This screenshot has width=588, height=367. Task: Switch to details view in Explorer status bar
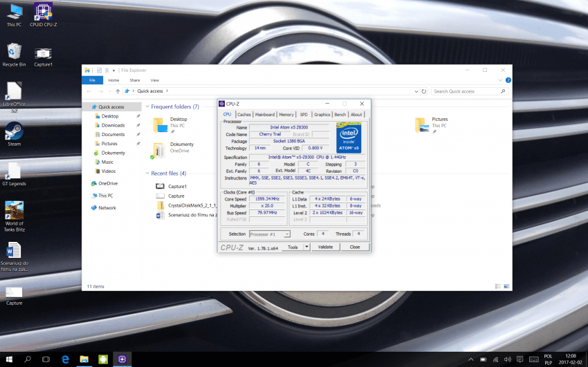coord(498,286)
